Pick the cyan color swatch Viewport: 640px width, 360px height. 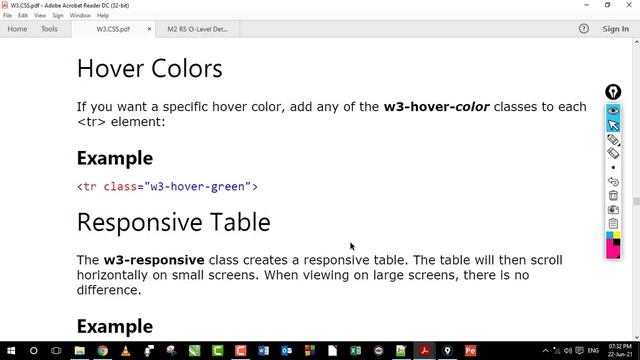point(609,235)
